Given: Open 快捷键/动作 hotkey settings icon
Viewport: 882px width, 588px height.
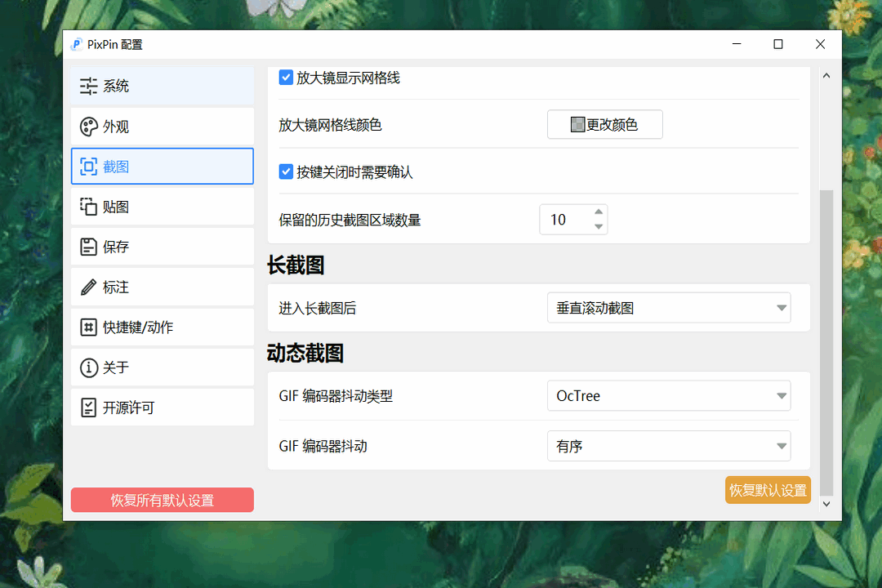Looking at the screenshot, I should point(88,327).
